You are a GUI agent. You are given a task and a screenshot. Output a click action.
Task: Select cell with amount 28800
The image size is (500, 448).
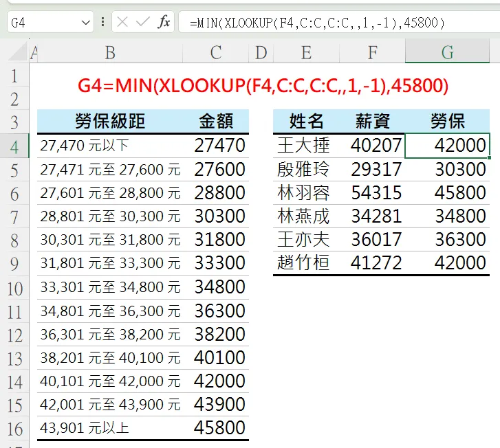point(216,193)
